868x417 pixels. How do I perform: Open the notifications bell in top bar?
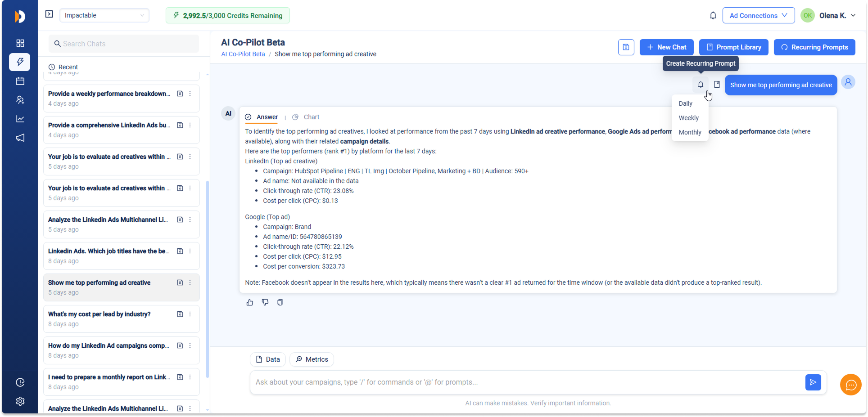(713, 16)
